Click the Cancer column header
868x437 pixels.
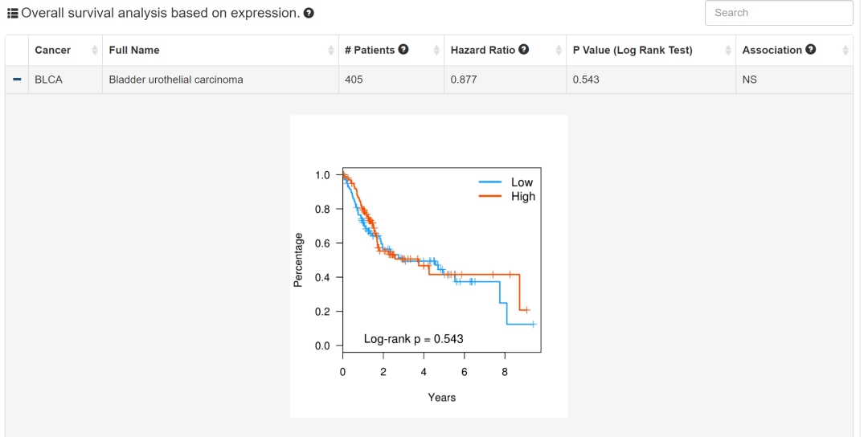click(53, 50)
